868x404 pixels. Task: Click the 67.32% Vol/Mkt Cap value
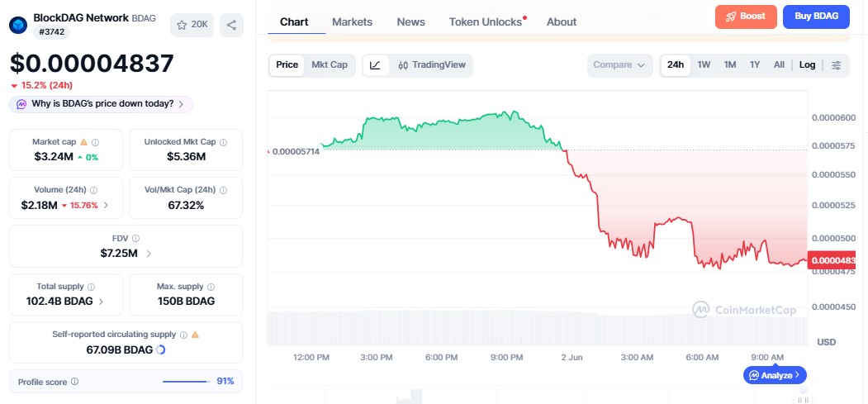[x=186, y=206]
